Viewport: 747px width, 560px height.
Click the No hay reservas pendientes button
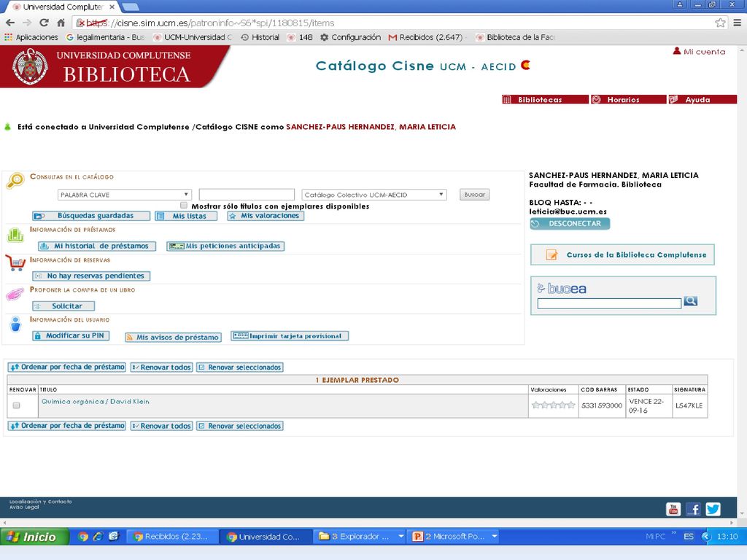[91, 276]
